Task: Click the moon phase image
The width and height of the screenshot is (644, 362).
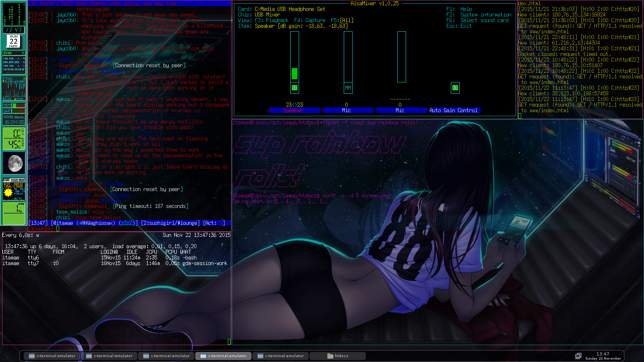Action: [x=15, y=163]
